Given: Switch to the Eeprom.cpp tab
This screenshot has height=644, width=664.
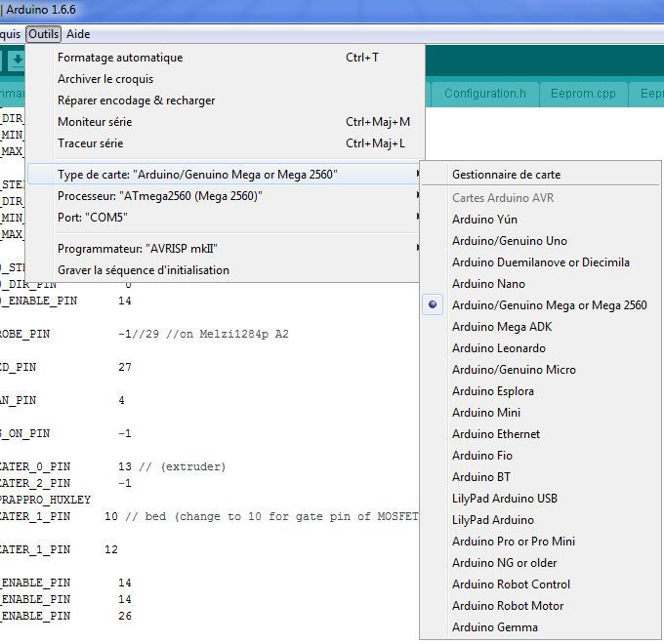Looking at the screenshot, I should coord(583,94).
